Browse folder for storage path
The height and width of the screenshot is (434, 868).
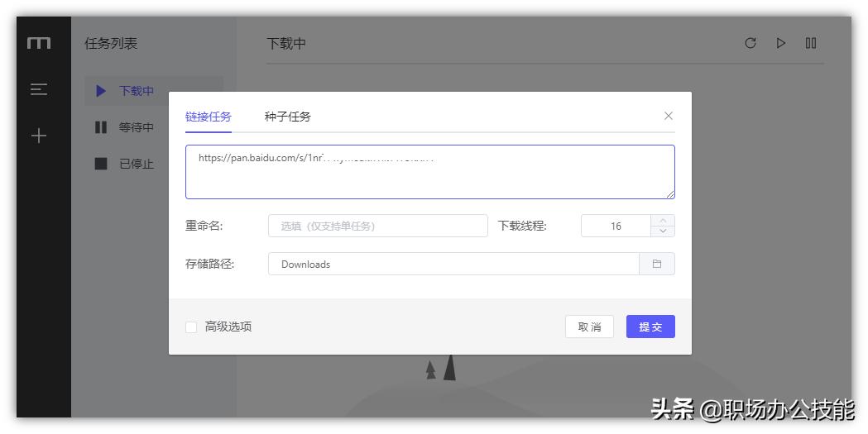click(657, 264)
